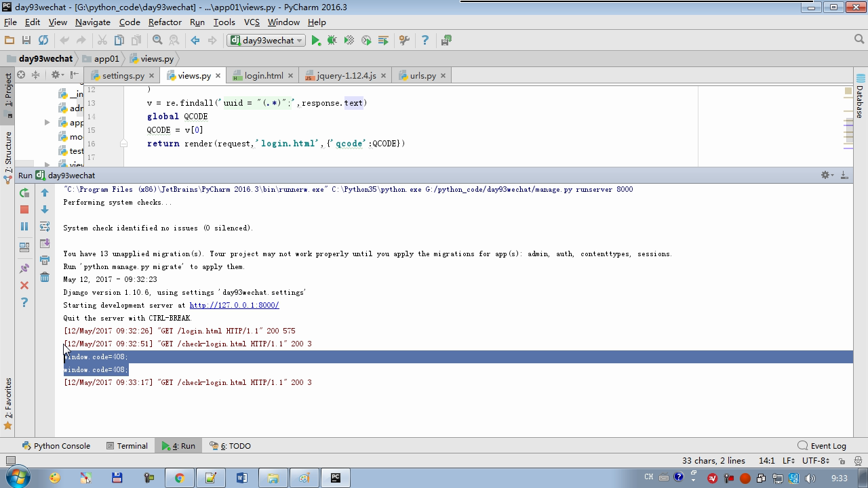Click the Save All toolbar icon
Viewport: 868px width, 488px height.
(26, 40)
